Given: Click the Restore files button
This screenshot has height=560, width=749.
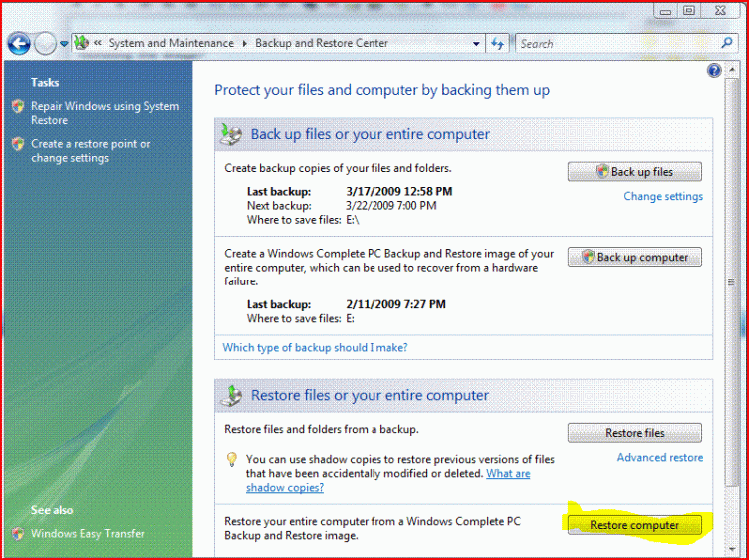Looking at the screenshot, I should (635, 433).
